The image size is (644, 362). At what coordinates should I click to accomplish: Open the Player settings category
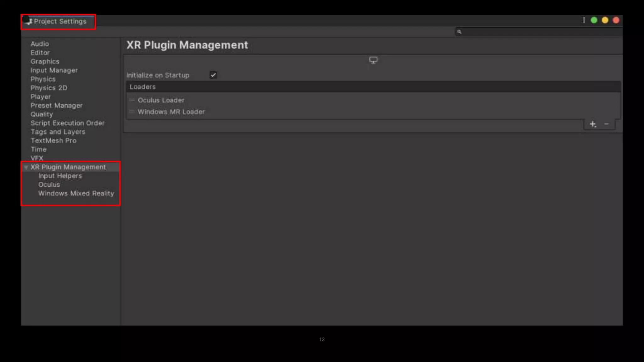point(41,97)
